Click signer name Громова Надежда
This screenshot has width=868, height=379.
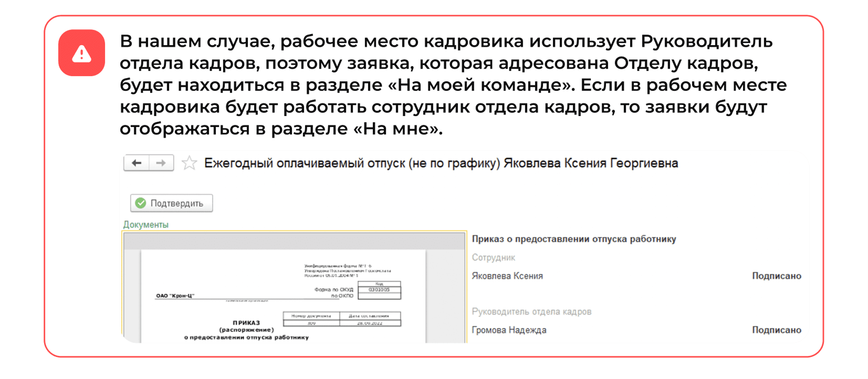click(509, 330)
